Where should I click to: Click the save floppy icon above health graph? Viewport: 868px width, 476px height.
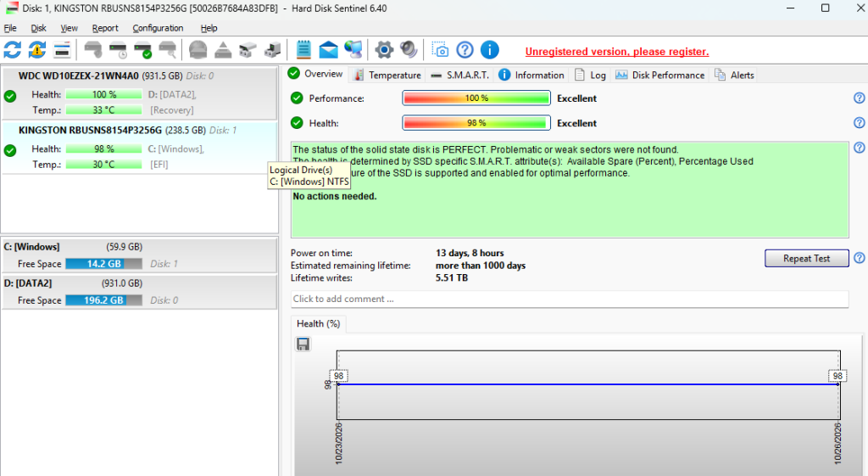[303, 344]
